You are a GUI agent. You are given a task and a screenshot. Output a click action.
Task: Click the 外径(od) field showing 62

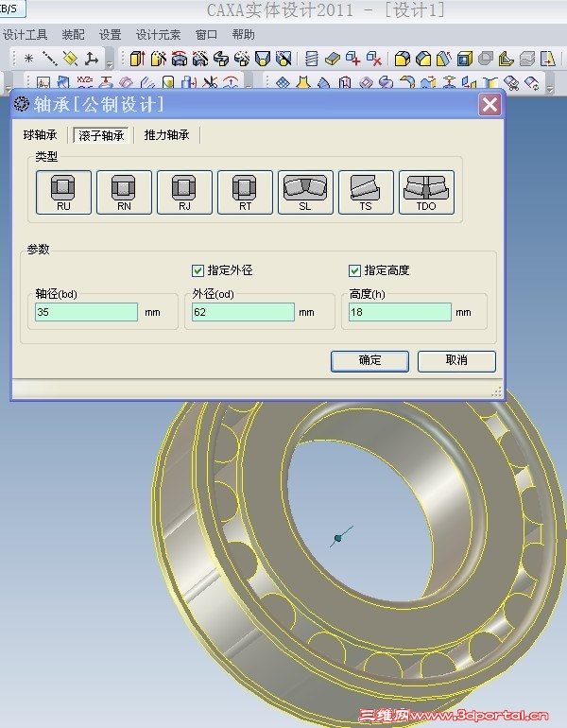[x=243, y=312]
